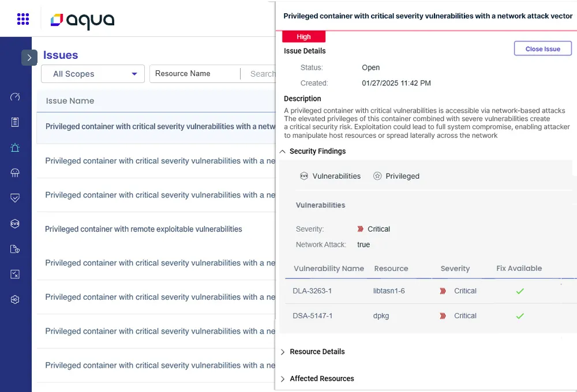The height and width of the screenshot is (392, 577).
Task: Expand the Affected Resources section
Action: tap(282, 379)
